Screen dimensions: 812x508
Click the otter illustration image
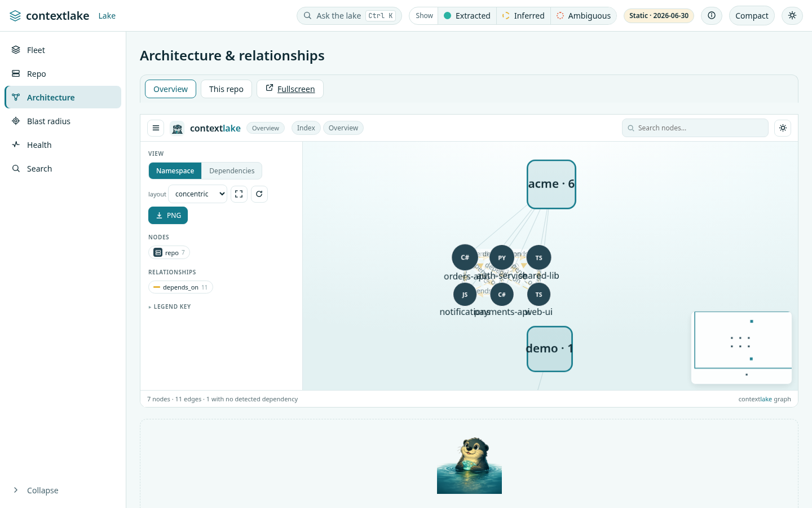pyautogui.click(x=469, y=465)
